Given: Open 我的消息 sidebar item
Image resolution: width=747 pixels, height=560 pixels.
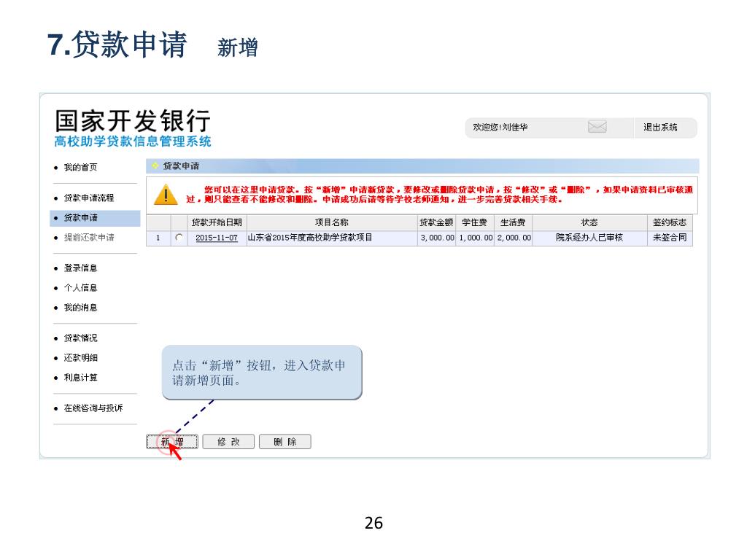Looking at the screenshot, I should [x=80, y=308].
